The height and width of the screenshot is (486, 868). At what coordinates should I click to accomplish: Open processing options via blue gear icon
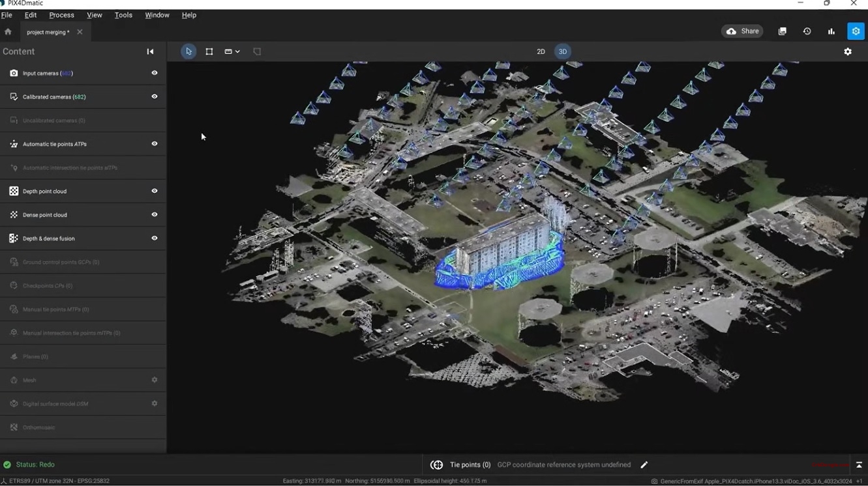coord(856,31)
